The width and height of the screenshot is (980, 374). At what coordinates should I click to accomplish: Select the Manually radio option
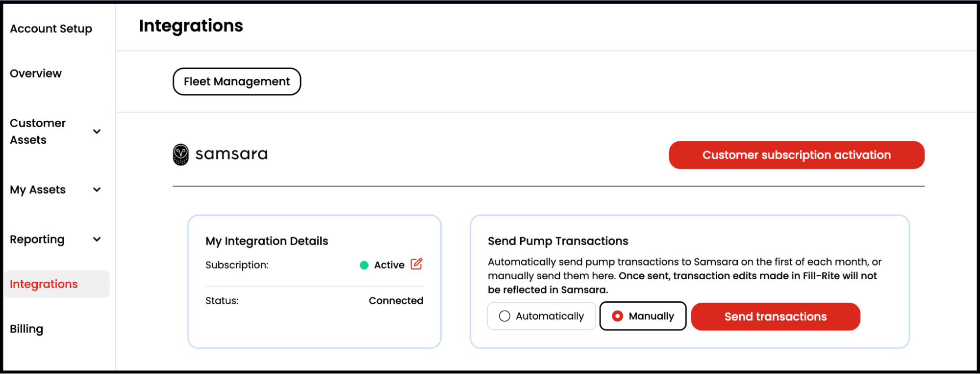[x=618, y=316]
